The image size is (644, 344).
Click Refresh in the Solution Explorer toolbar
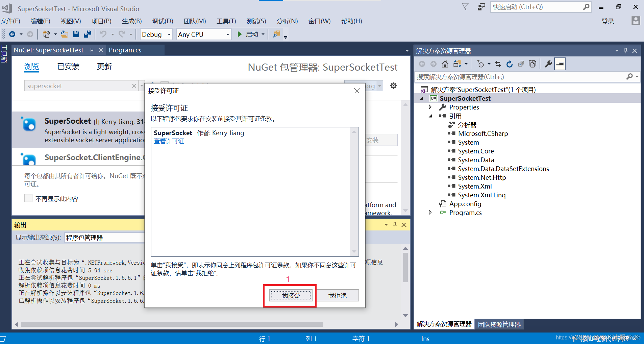[510, 64]
